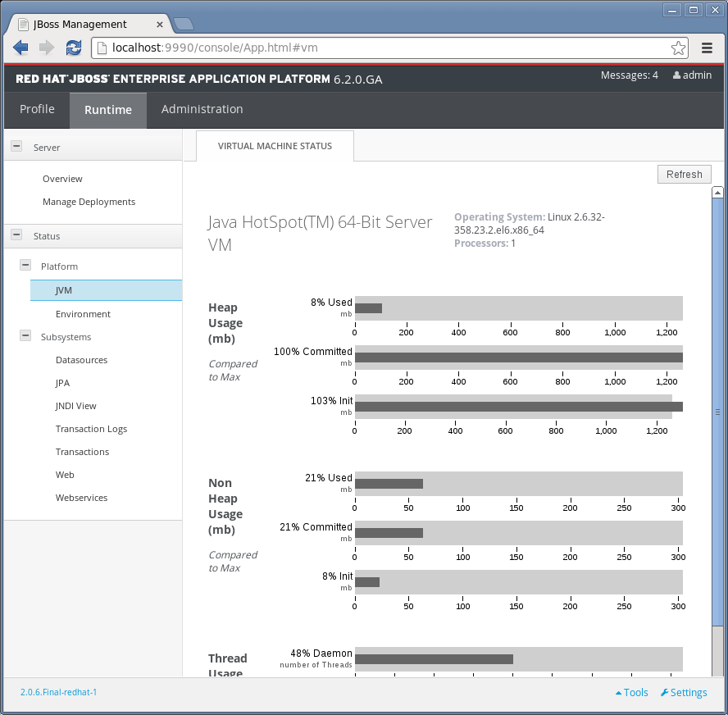
Task: Collapse the Subsystems tree node
Action: click(25, 336)
